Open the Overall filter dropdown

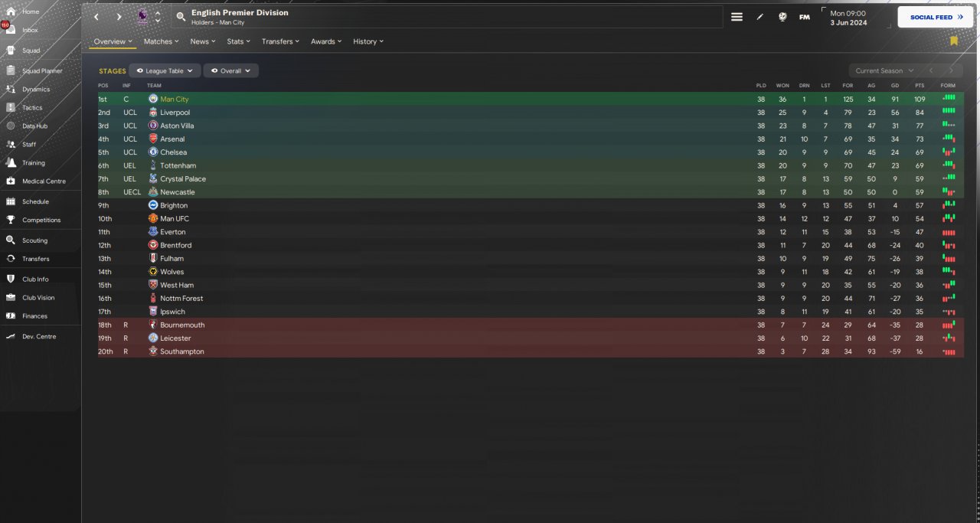coord(230,70)
